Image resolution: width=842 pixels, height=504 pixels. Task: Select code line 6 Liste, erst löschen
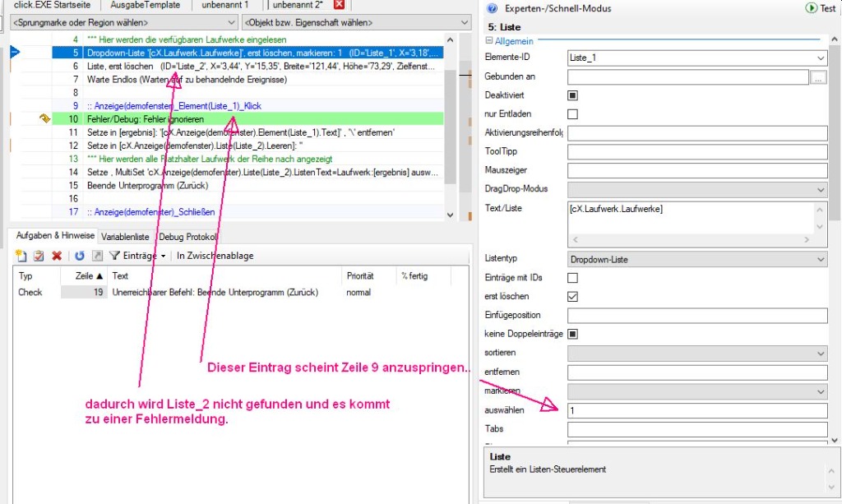[x=248, y=66]
